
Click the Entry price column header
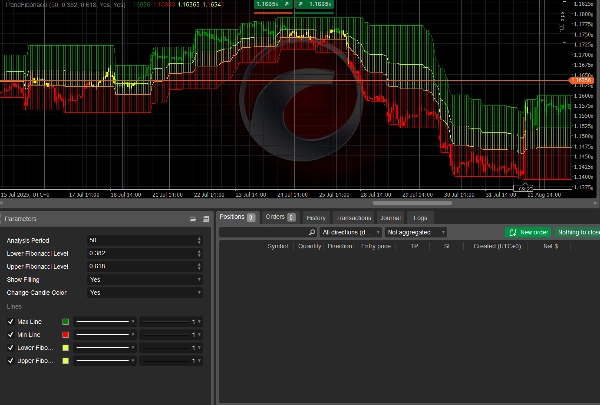(x=376, y=246)
